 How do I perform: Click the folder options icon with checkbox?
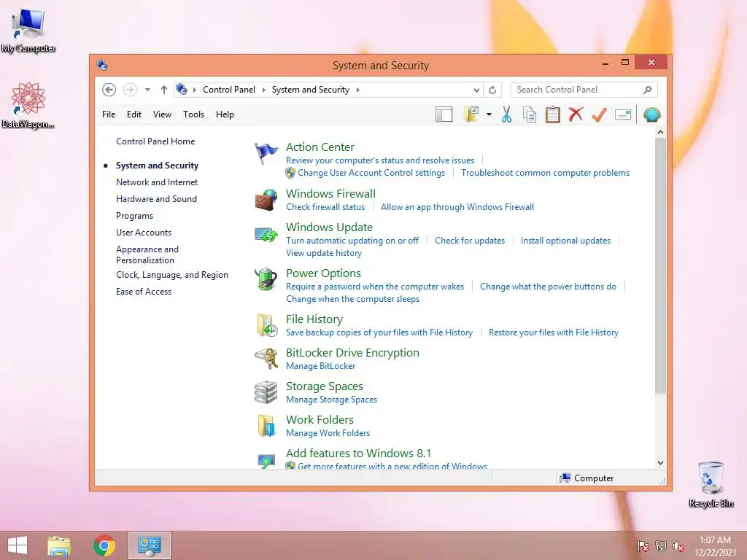click(471, 114)
